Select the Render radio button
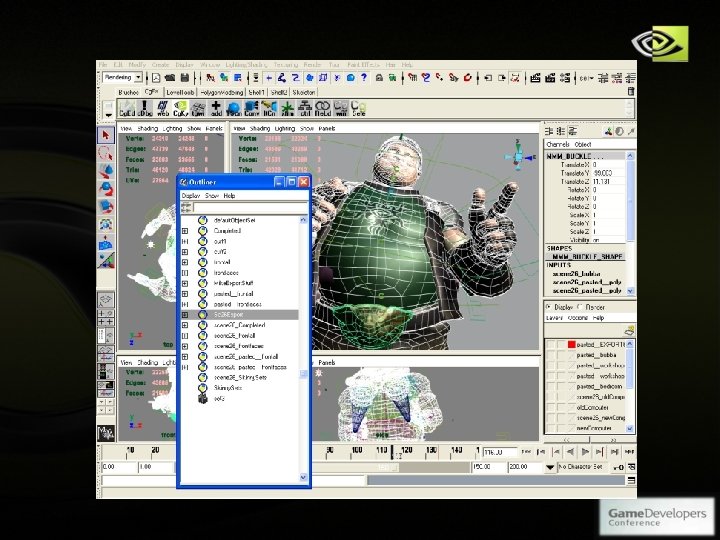The width and height of the screenshot is (720, 540). click(579, 306)
